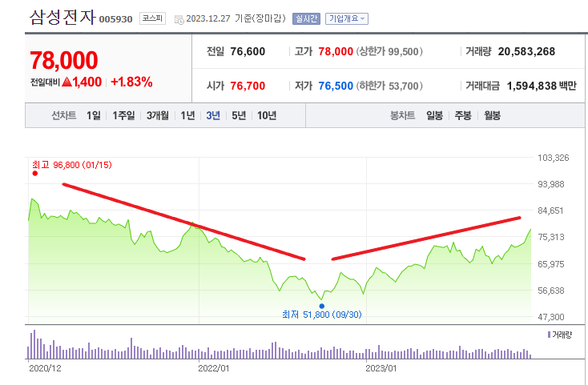The width and height of the screenshot is (588, 385).
Task: Click the current price 78,000 in large red
Action: [64, 60]
